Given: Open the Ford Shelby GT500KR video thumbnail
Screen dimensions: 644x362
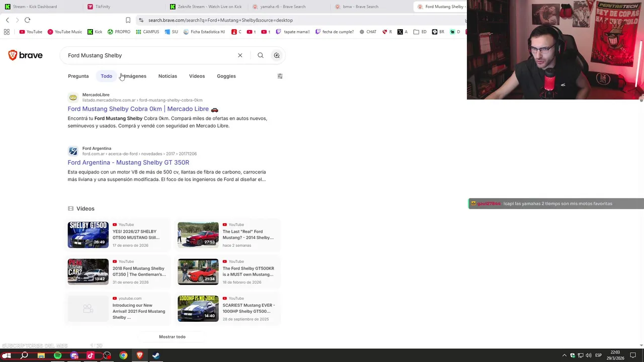Looking at the screenshot, I should [198, 271].
